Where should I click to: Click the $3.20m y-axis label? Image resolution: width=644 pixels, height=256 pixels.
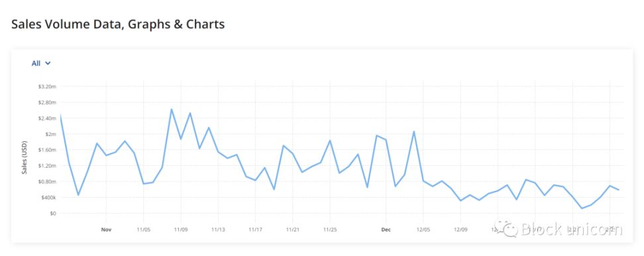click(x=48, y=87)
